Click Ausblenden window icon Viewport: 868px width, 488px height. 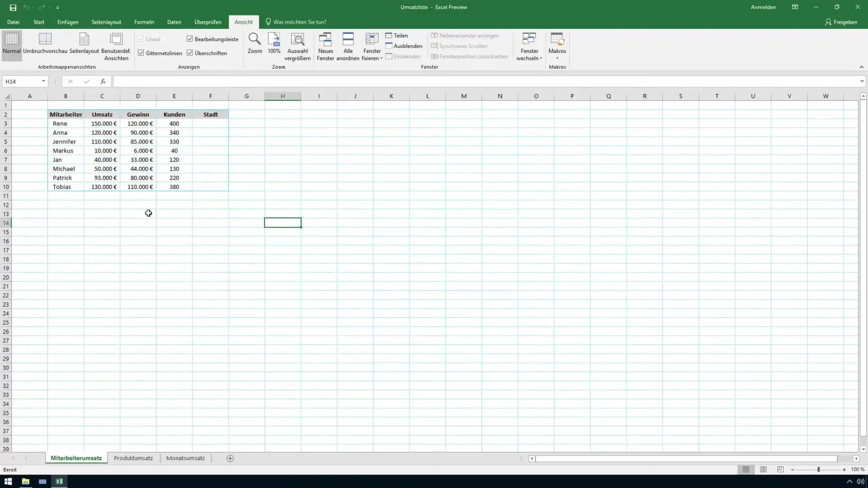pos(404,46)
